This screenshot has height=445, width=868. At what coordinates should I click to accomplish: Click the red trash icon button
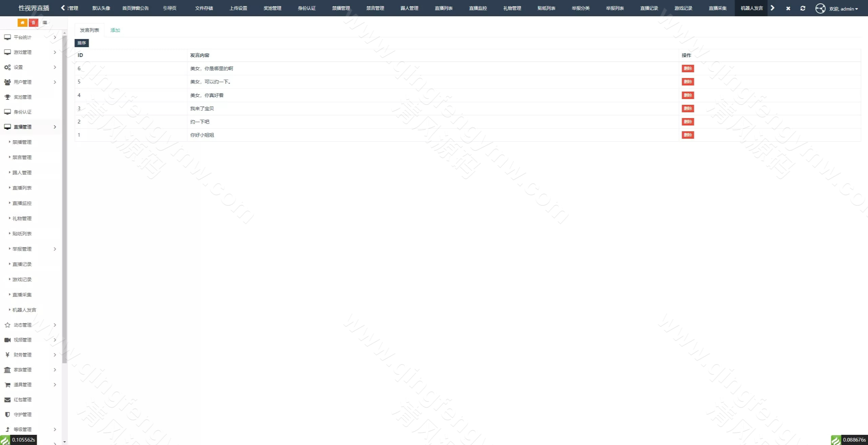33,23
